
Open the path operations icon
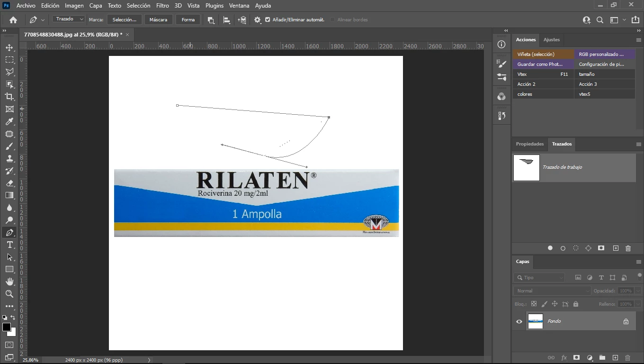point(211,20)
